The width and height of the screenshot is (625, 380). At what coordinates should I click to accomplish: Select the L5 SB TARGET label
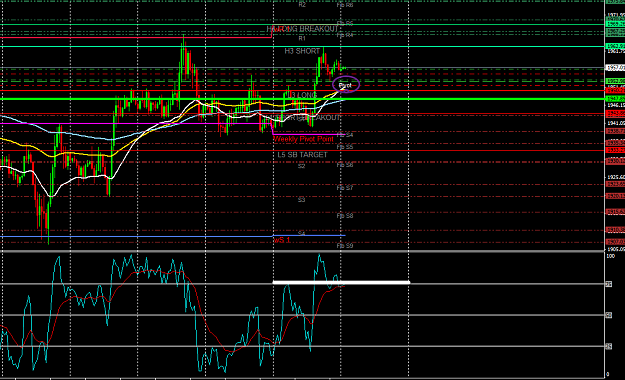click(x=302, y=155)
